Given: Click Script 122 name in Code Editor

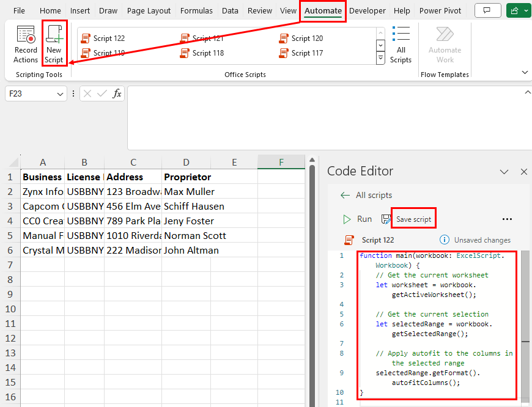Looking at the screenshot, I should coord(378,240).
